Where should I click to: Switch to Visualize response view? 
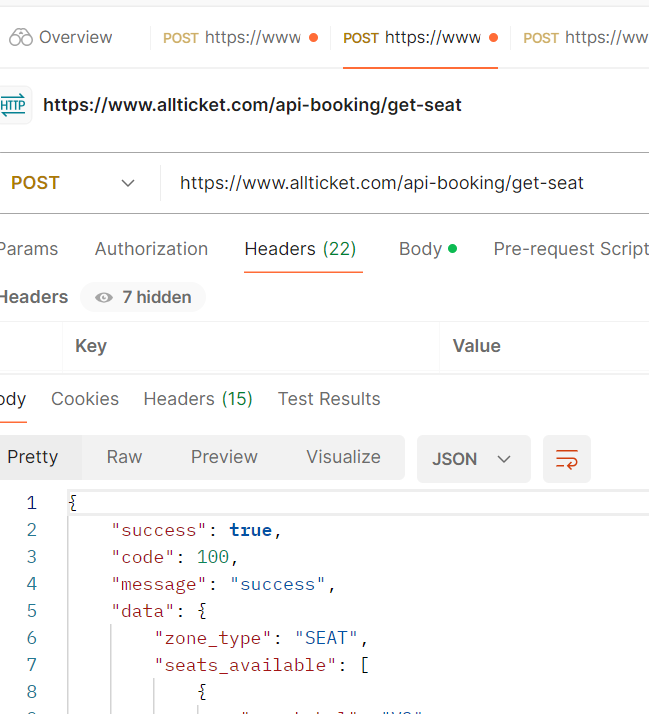point(343,457)
